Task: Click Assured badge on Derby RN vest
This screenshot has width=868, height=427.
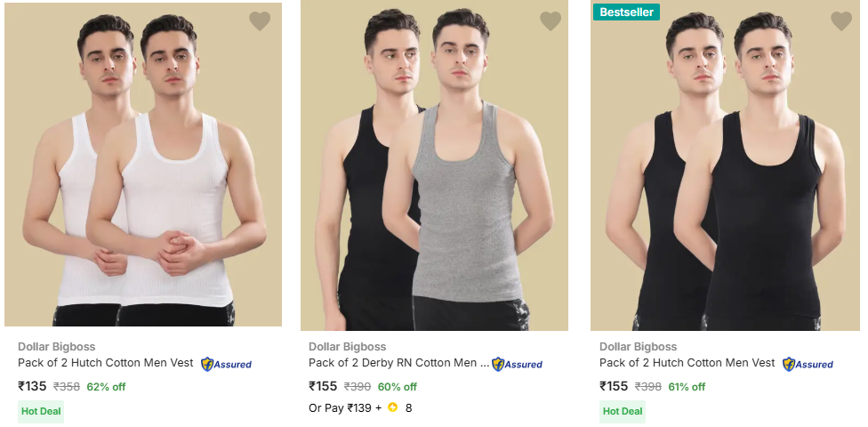Action: [x=517, y=364]
